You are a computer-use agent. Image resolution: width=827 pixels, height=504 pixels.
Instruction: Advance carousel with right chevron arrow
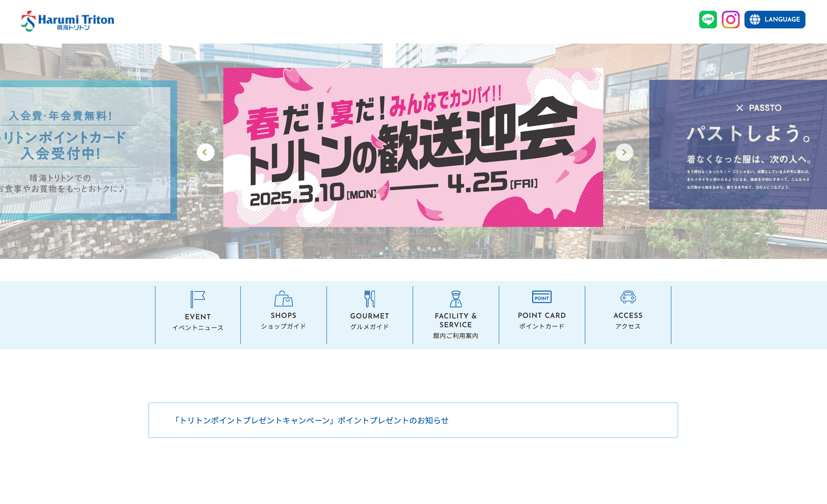click(624, 152)
